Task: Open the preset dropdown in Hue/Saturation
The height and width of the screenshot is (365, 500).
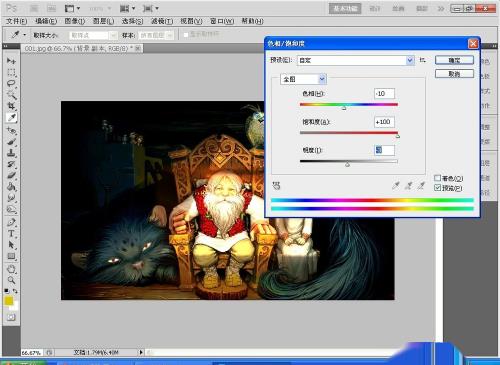Action: click(x=356, y=60)
